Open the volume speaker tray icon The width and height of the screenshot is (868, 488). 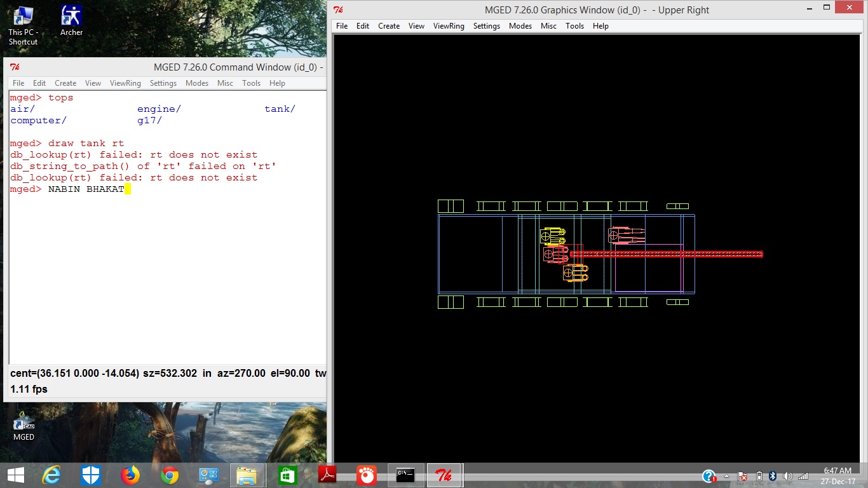click(x=788, y=476)
